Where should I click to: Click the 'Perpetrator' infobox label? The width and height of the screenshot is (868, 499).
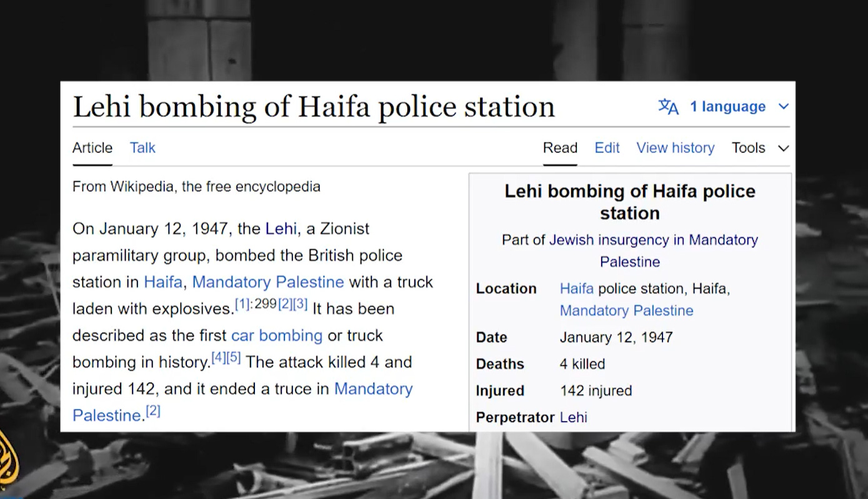pos(516,417)
